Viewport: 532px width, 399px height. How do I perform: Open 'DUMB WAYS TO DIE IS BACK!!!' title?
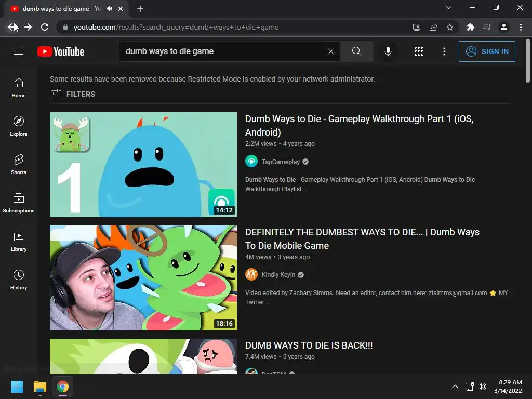(309, 345)
